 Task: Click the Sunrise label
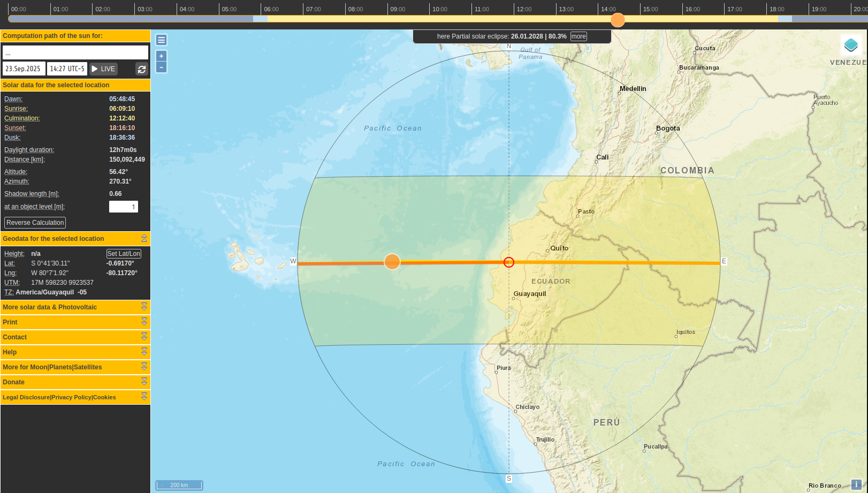[x=16, y=109]
